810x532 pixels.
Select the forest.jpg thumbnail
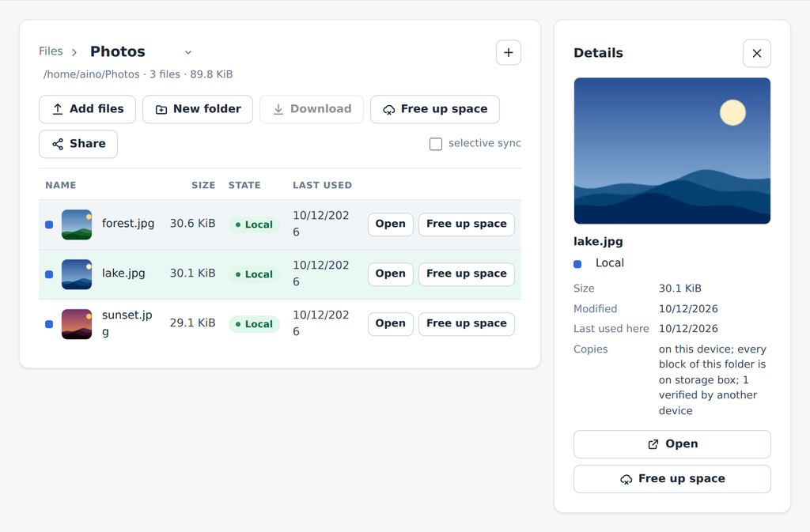77,224
